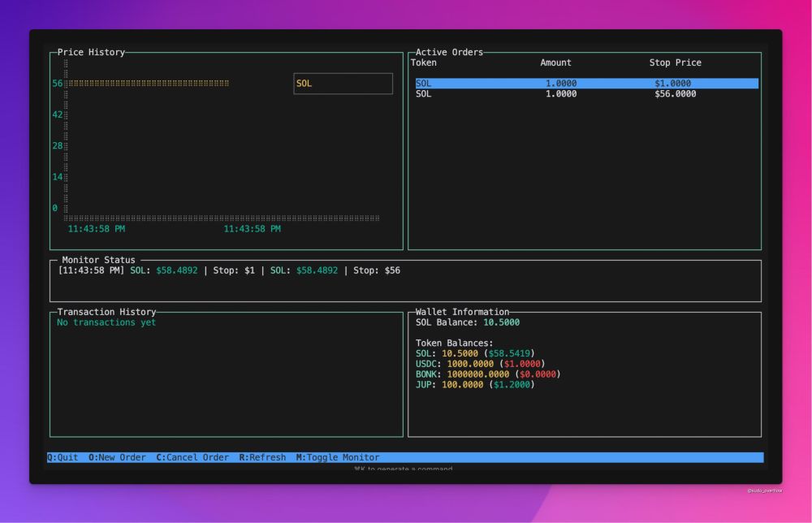Click the SOL token input field
Viewport: 812px width, 523px height.
pos(342,83)
